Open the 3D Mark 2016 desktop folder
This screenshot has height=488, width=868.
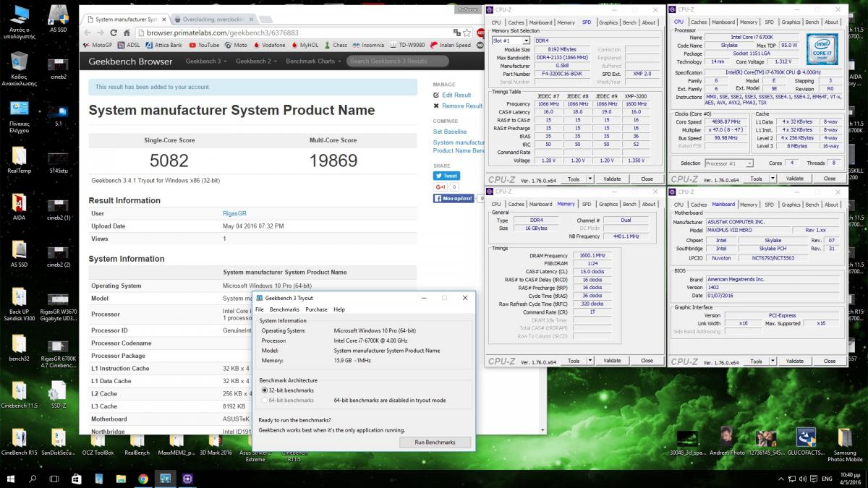tap(215, 442)
